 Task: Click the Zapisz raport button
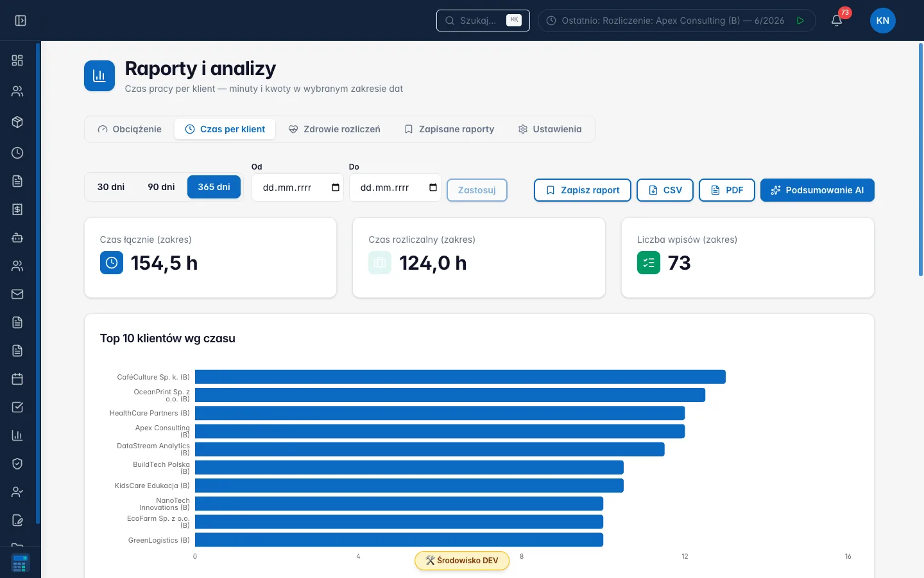pyautogui.click(x=583, y=190)
